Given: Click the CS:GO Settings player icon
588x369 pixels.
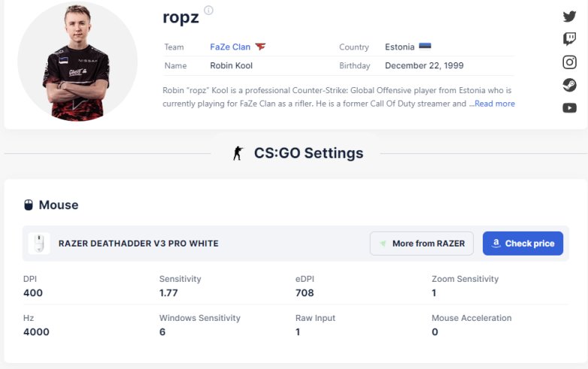Looking at the screenshot, I should [238, 153].
